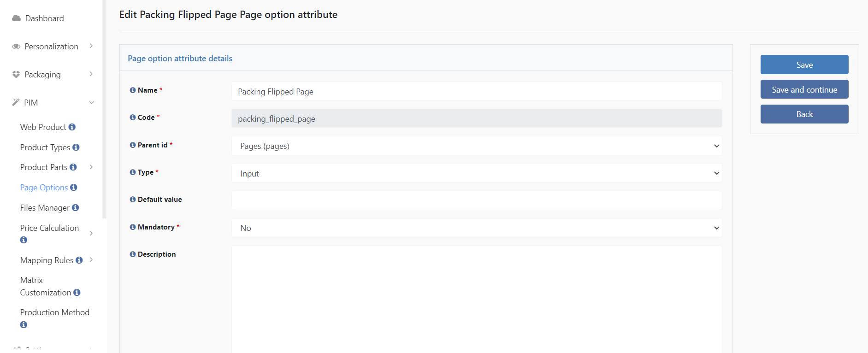Click into the Default value field
This screenshot has height=353, width=868.
coord(477,200)
